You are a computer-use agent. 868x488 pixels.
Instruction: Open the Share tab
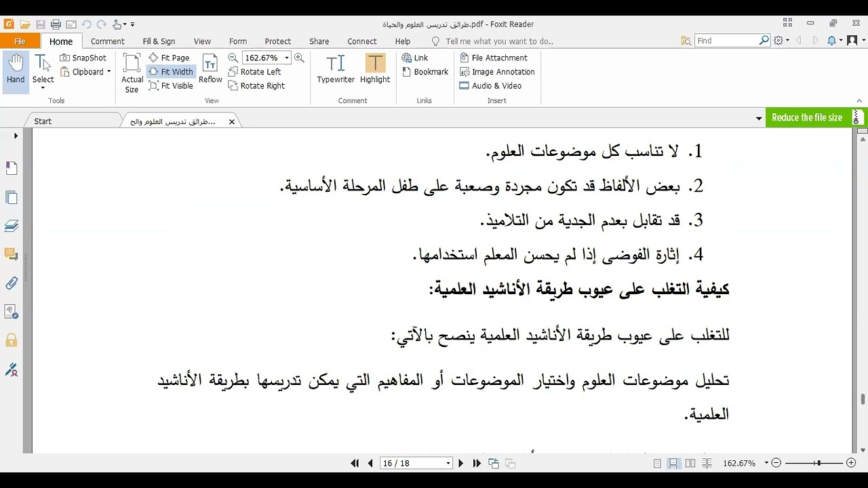pos(319,41)
